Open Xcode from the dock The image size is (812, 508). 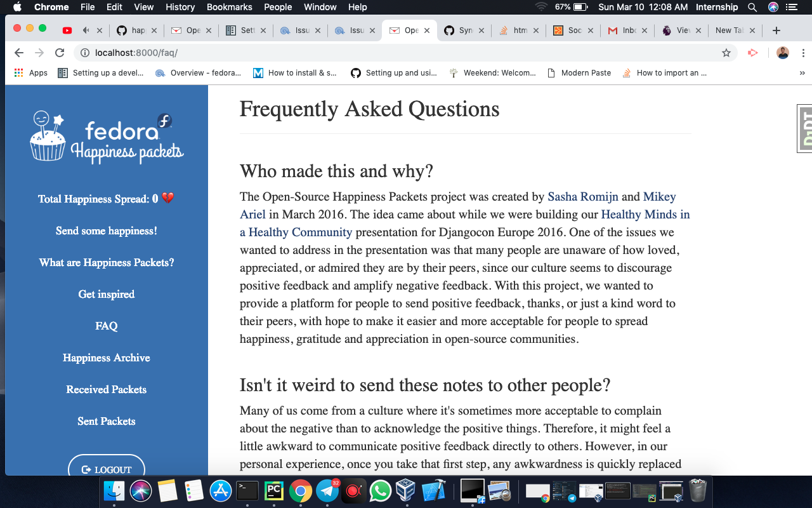point(434,490)
